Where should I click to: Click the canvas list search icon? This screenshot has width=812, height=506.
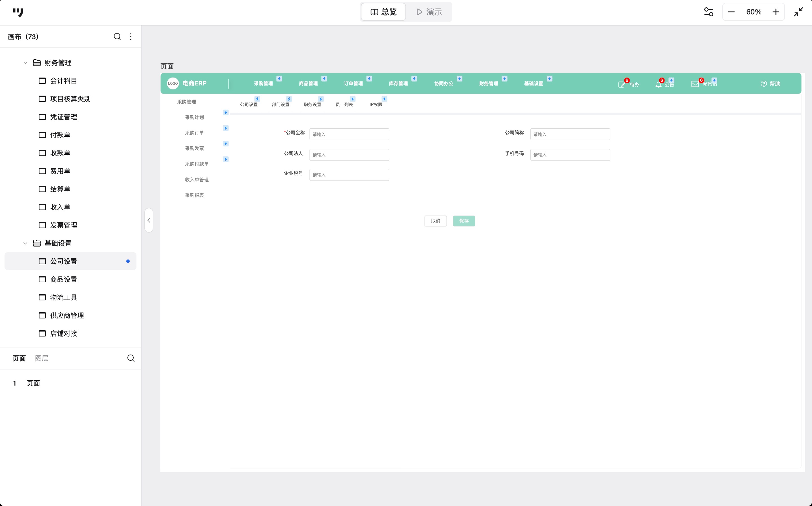(117, 36)
